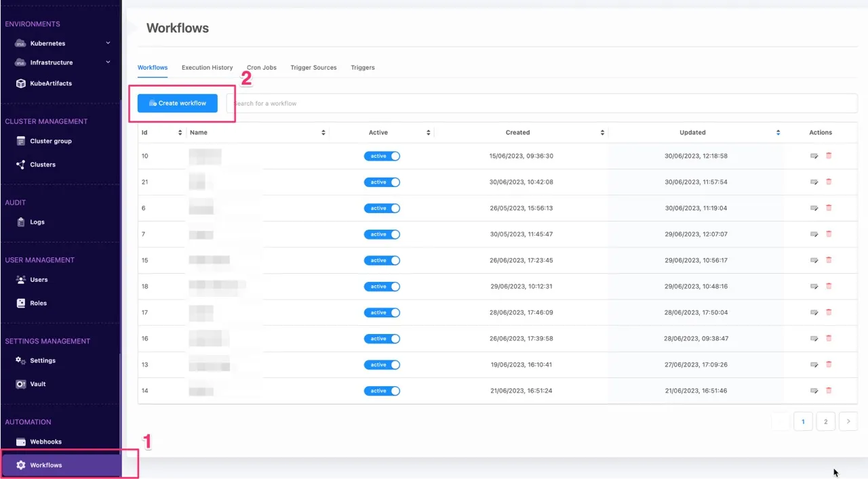Open KubeArtifacts from the sidebar
The height and width of the screenshot is (479, 868).
tap(44, 83)
